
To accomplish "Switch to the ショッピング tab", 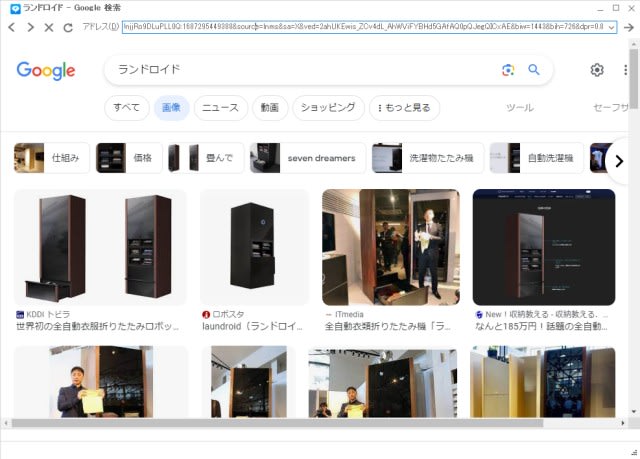I will 328,108.
